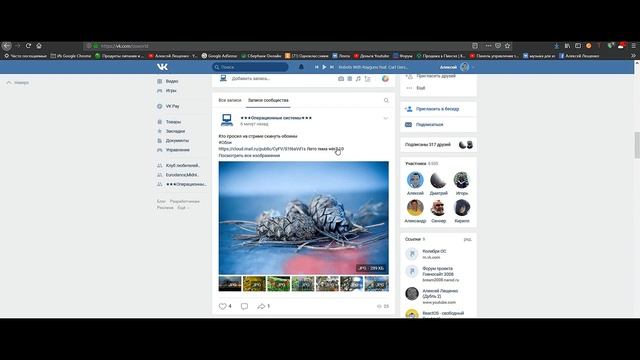640x360 pixels.
Task: Open the Участники members list header
Action: click(x=422, y=164)
